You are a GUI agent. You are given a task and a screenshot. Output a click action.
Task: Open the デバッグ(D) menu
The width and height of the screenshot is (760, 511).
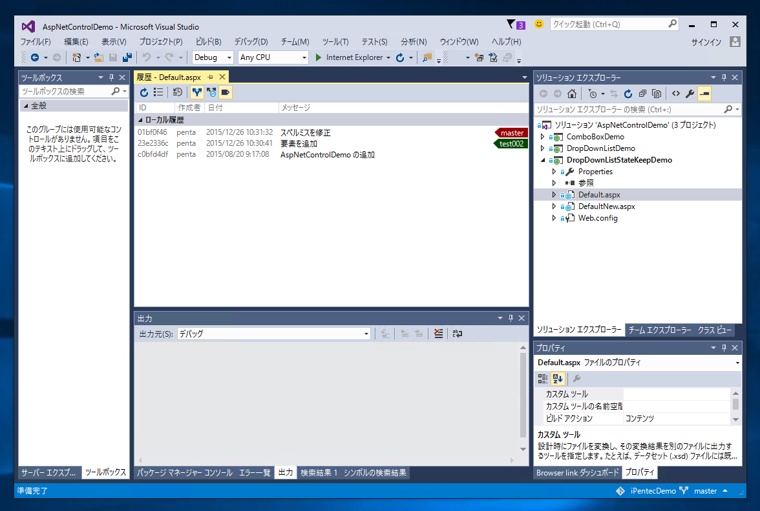click(251, 42)
